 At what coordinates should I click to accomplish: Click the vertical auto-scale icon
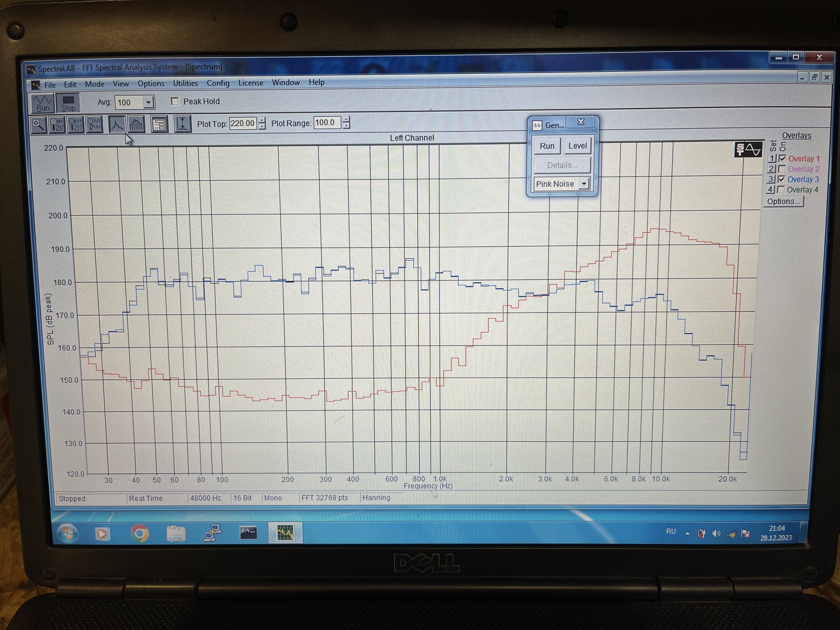coord(182,124)
